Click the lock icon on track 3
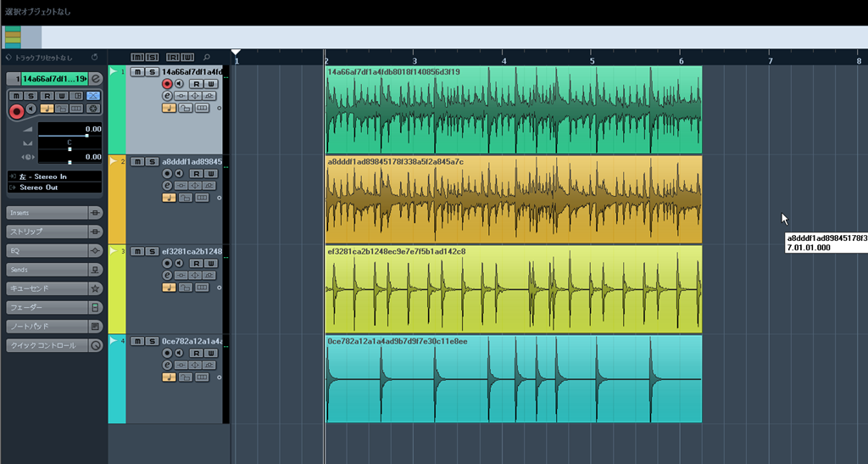Screen dimensions: 868x464 (186, 288)
